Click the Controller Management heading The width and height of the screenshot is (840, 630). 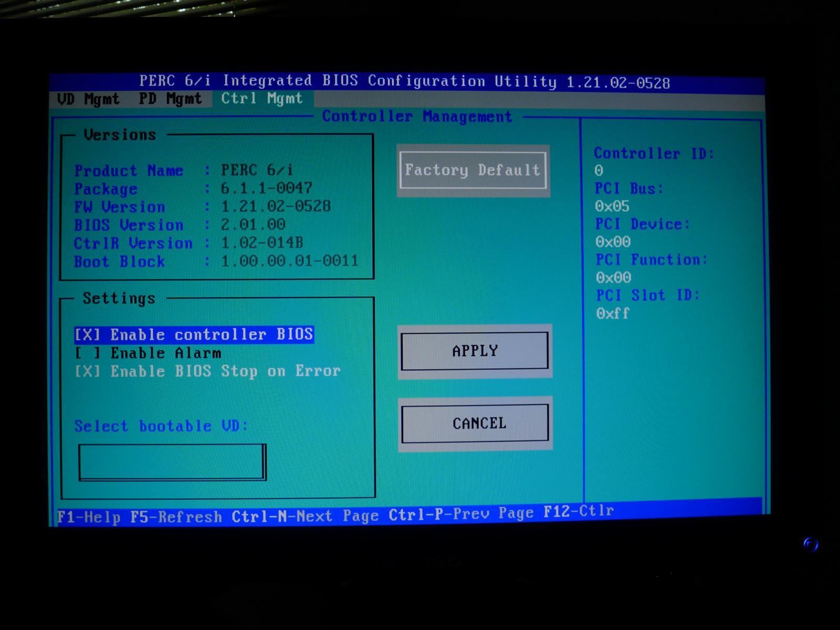[x=417, y=117]
